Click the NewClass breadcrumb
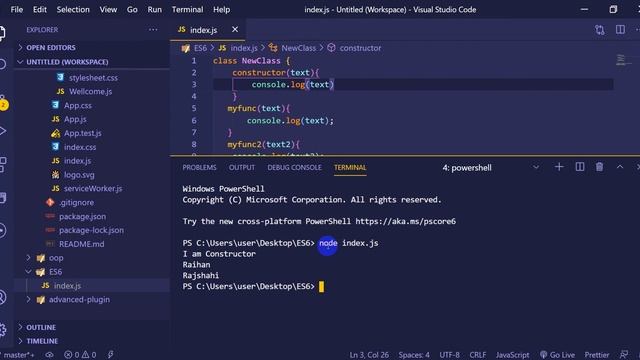This screenshot has height=360, width=640. pos(298,48)
